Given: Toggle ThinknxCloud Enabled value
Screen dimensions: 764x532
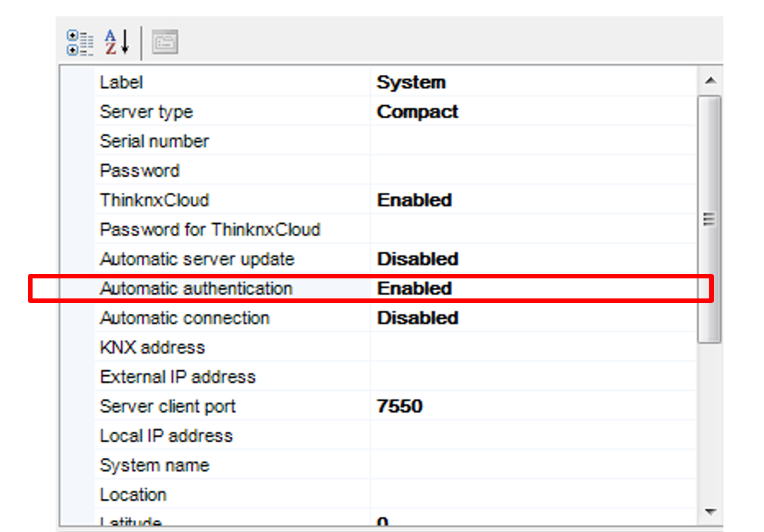Looking at the screenshot, I should [x=414, y=200].
